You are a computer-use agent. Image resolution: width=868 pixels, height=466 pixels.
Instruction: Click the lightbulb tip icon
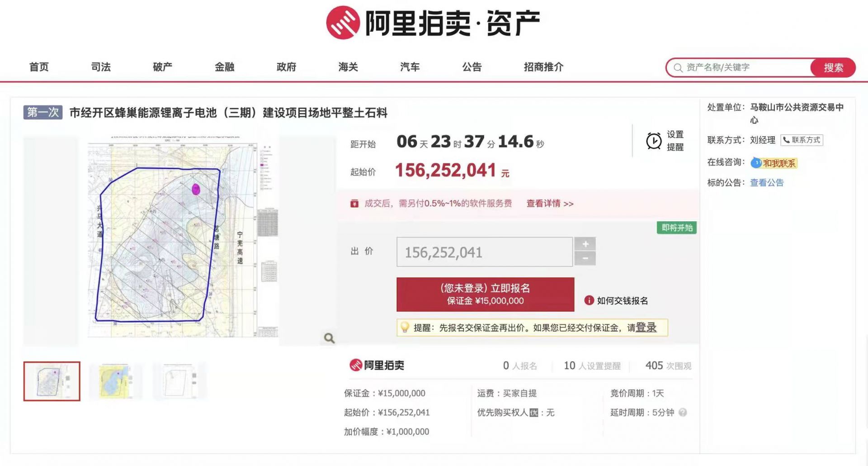tap(405, 327)
